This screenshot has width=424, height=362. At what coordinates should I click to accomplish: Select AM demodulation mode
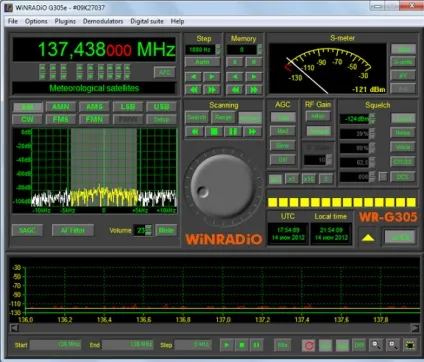point(27,107)
